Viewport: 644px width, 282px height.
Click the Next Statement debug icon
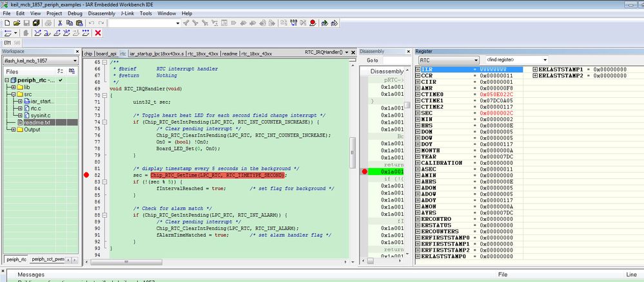[66, 33]
